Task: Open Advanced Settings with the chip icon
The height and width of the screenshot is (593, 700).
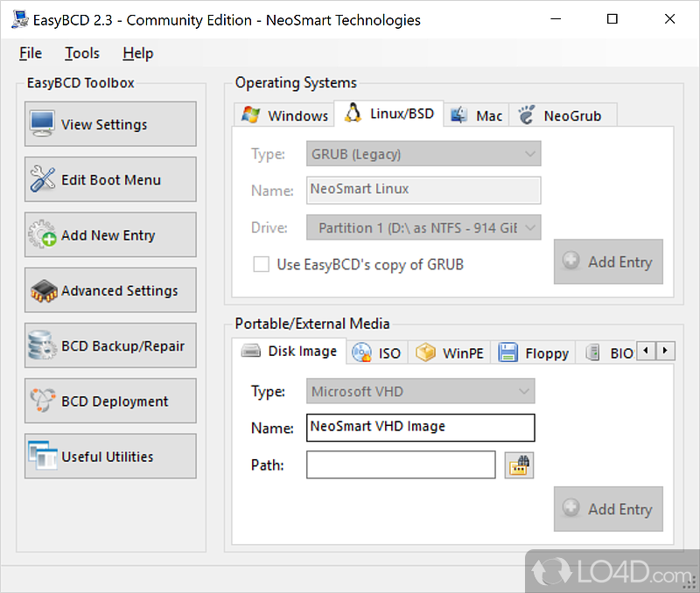Action: pyautogui.click(x=110, y=290)
